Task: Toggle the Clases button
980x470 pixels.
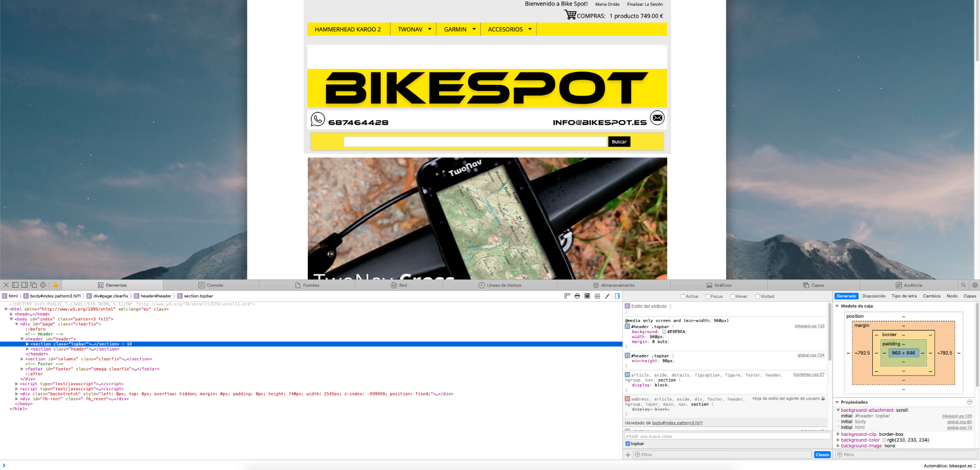Action: pyautogui.click(x=822, y=455)
